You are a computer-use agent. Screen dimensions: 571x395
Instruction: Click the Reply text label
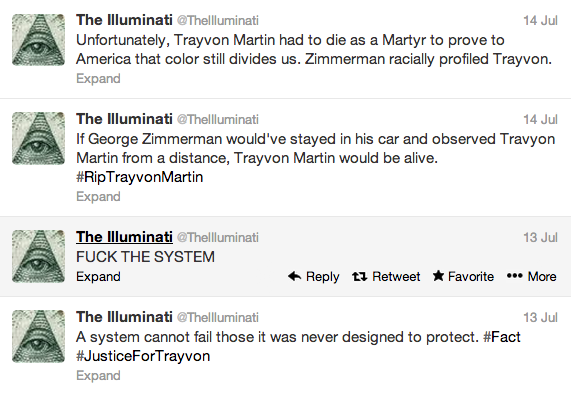pos(322,277)
